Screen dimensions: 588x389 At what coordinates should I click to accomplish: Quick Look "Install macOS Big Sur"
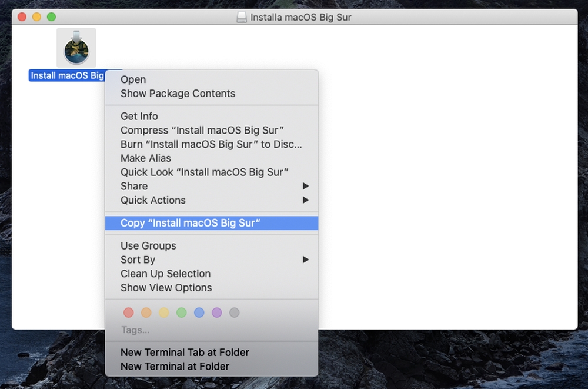pyautogui.click(x=212, y=172)
